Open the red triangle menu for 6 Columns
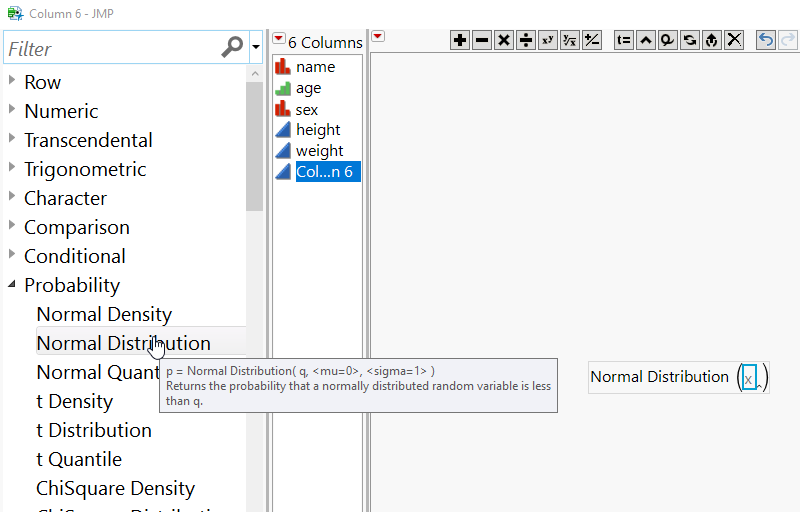 (279, 38)
